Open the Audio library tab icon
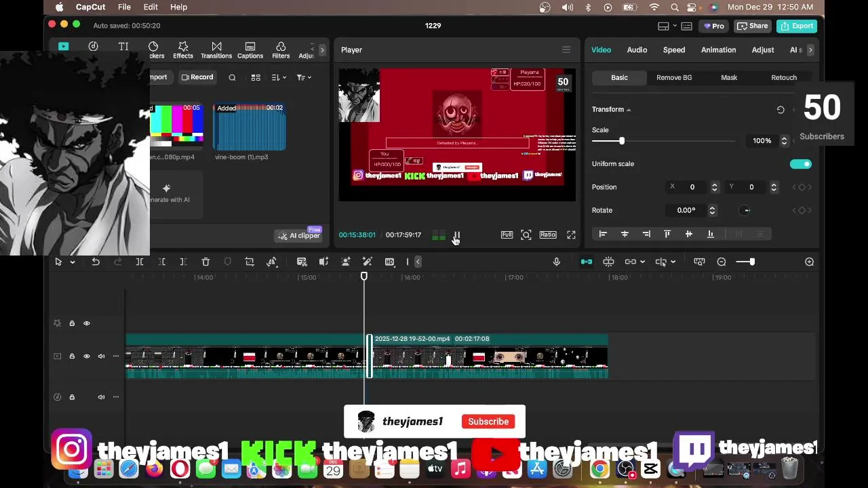 pyautogui.click(x=93, y=47)
